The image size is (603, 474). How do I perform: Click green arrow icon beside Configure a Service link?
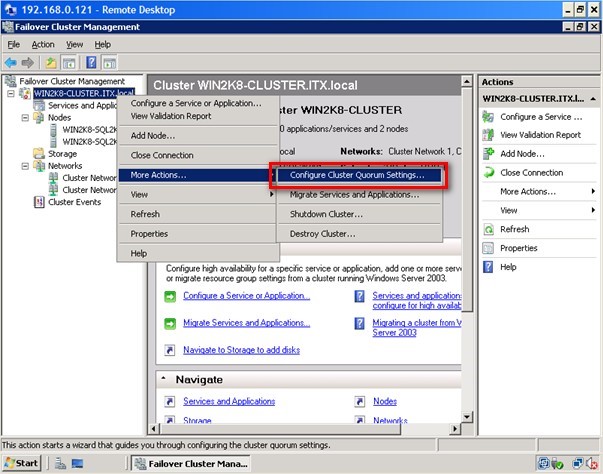(x=170, y=296)
